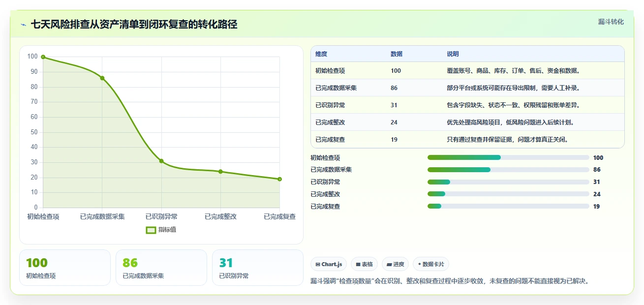
Task: Click the 维度 table column header
Action: 321,54
